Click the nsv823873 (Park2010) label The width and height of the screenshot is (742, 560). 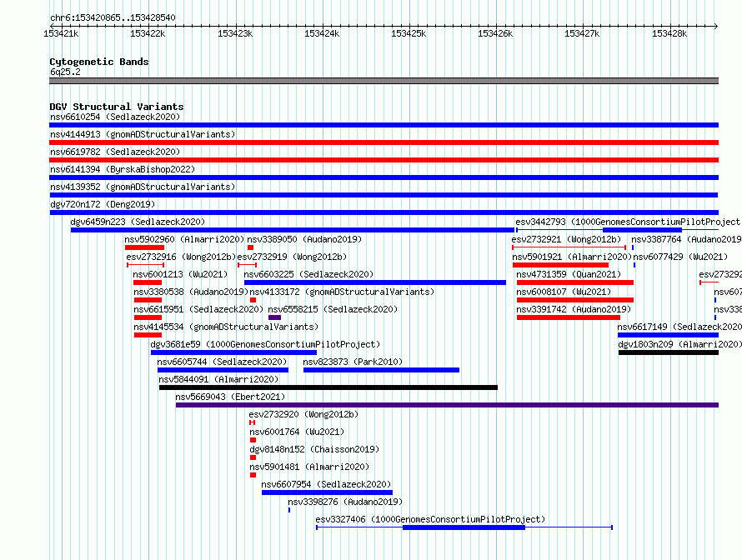click(x=353, y=362)
